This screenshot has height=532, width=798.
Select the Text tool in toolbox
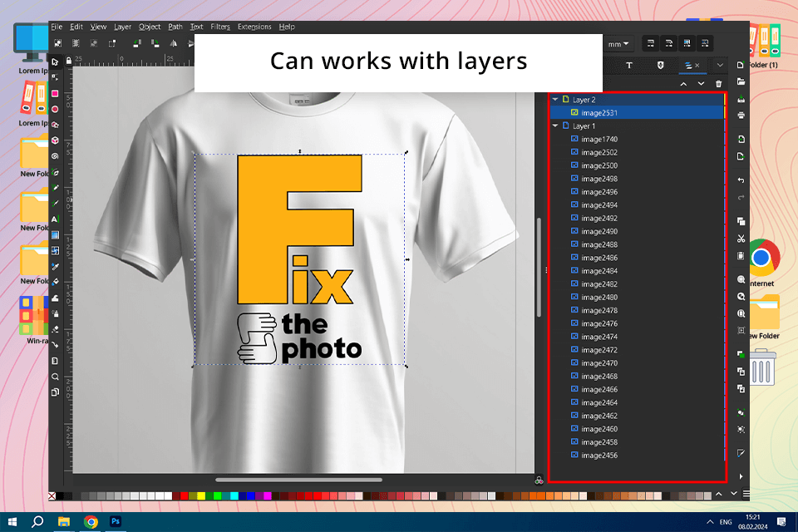pos(55,219)
